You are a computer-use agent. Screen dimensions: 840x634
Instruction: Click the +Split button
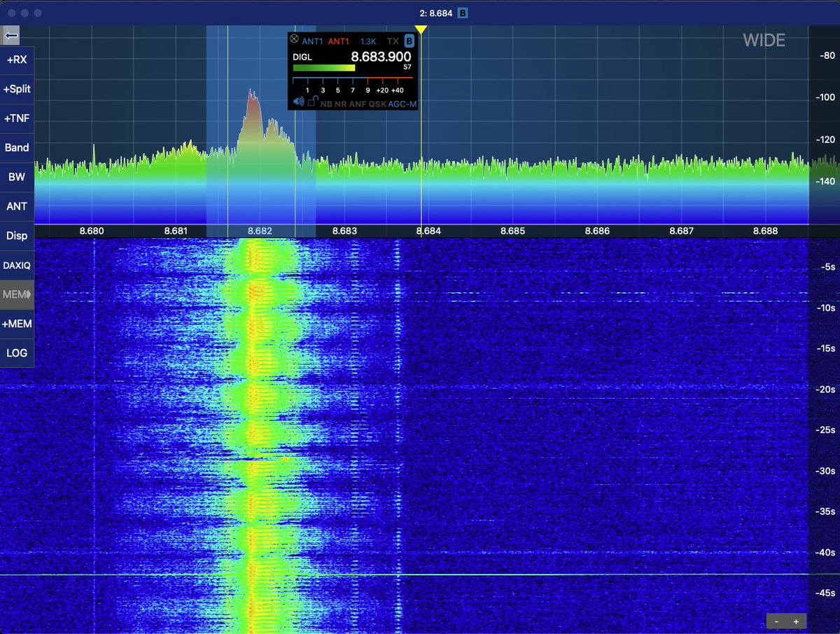(17, 89)
